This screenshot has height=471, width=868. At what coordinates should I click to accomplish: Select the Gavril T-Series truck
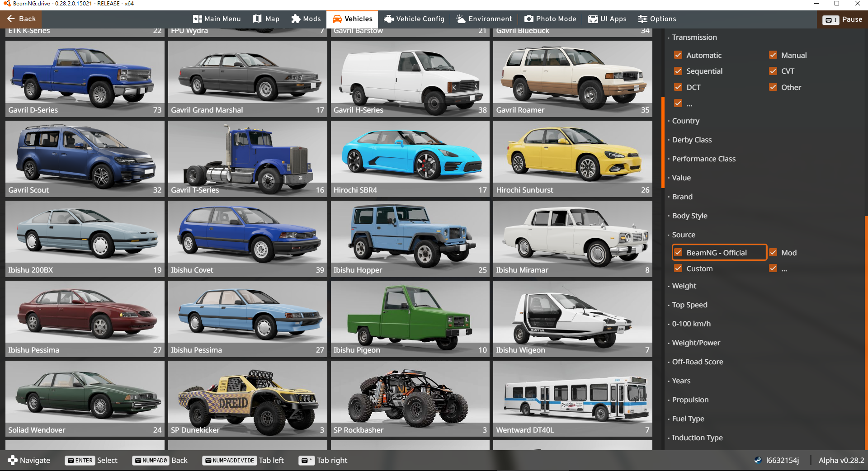tap(248, 159)
